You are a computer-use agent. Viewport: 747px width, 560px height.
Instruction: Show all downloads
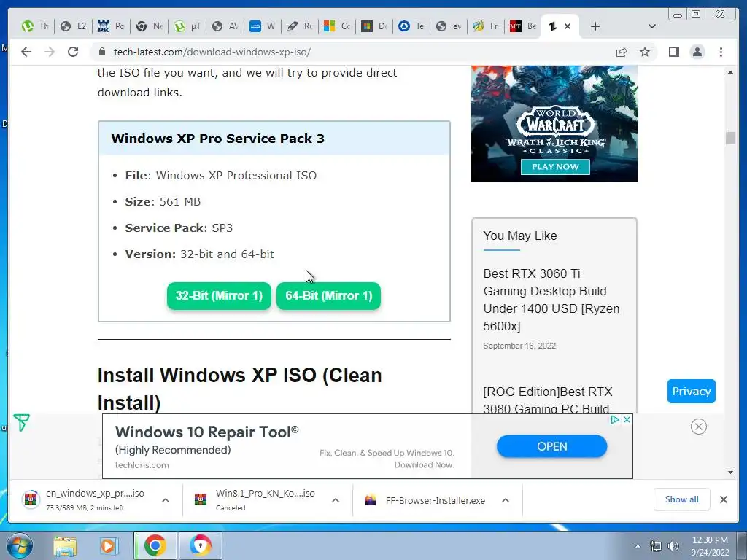pyautogui.click(x=682, y=499)
